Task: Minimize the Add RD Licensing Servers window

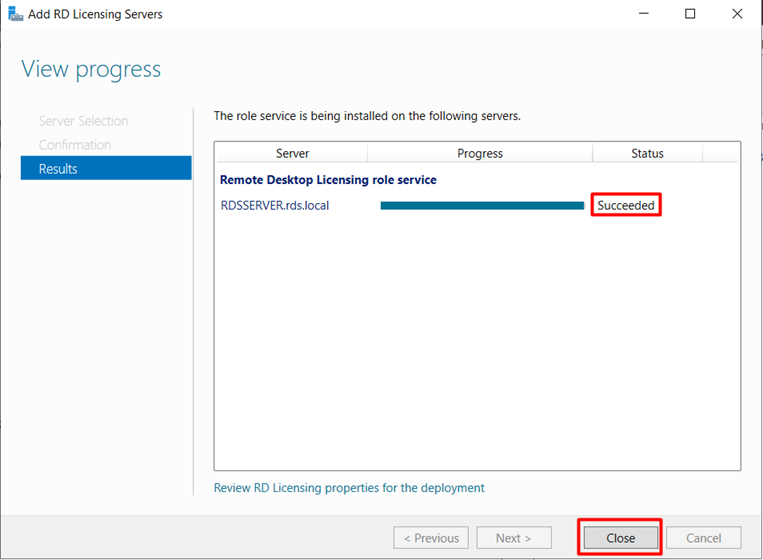Action: [643, 14]
